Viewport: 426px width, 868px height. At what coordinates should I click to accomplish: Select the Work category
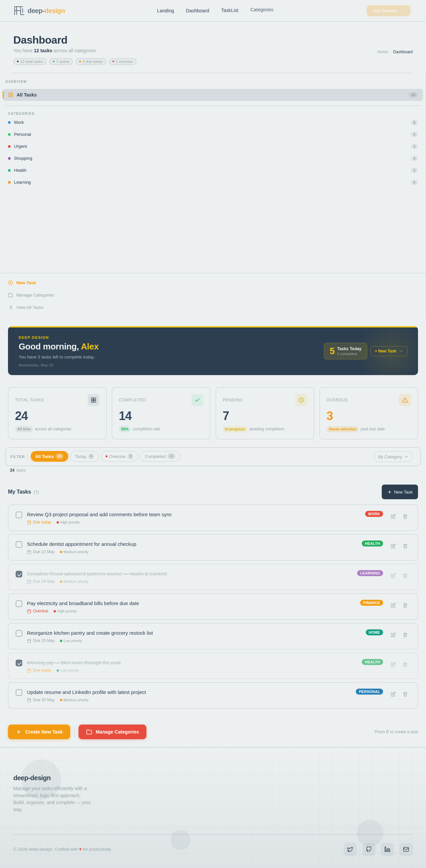213,123
